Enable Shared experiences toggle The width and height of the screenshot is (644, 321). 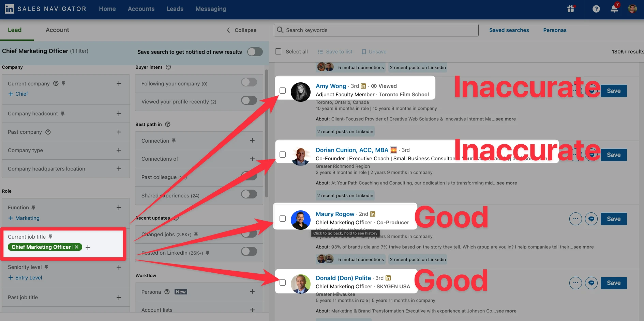tap(249, 194)
